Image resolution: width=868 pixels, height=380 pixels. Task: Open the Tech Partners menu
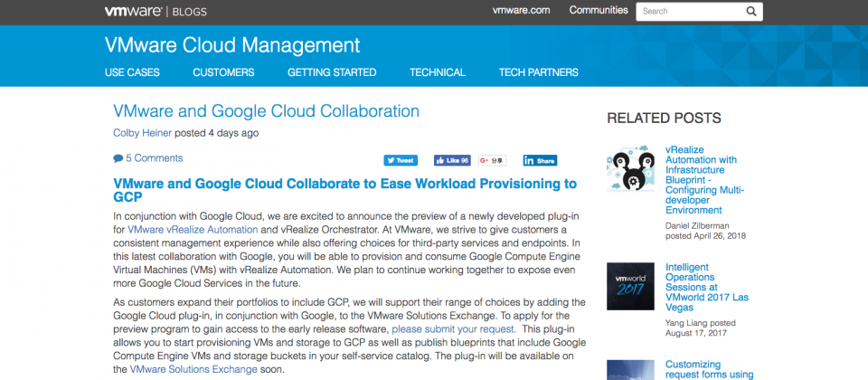(539, 72)
